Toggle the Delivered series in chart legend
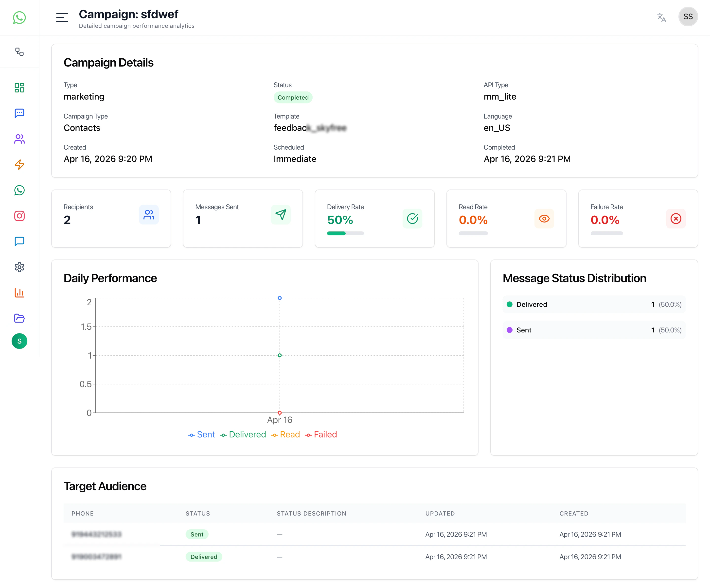This screenshot has height=588, width=710. 243,434
